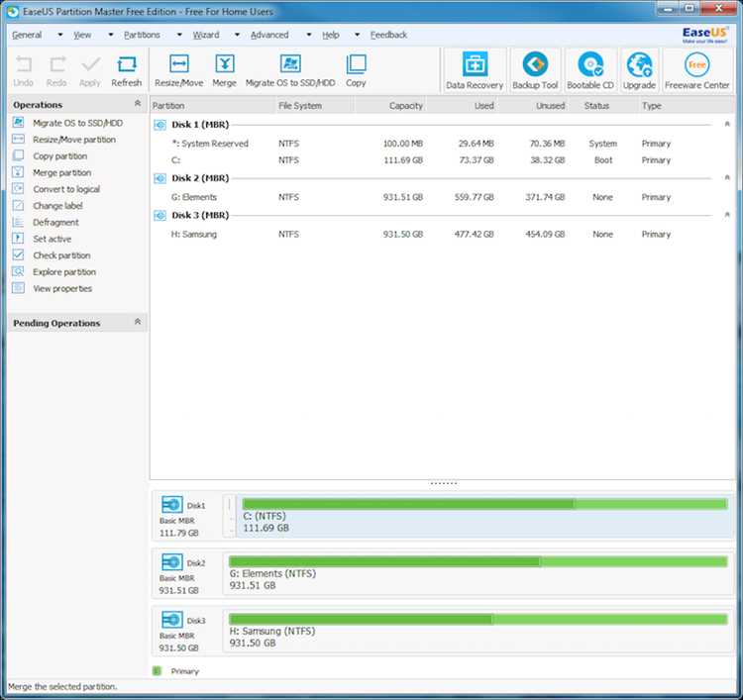Click the C: (NTFS) usage bar
Screen dimensions: 743x700
tap(484, 504)
